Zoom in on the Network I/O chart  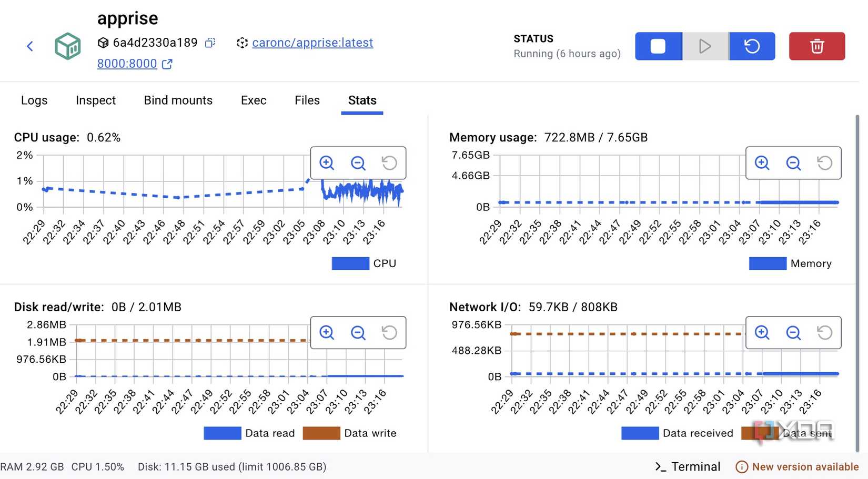pos(761,333)
